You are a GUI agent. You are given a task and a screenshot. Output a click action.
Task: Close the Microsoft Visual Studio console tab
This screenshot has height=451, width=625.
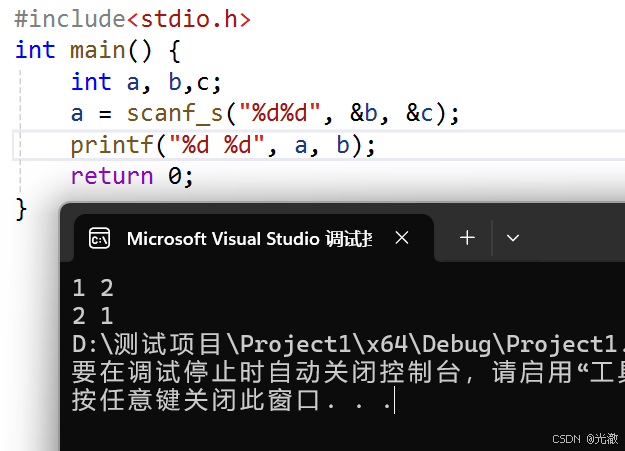pos(402,238)
